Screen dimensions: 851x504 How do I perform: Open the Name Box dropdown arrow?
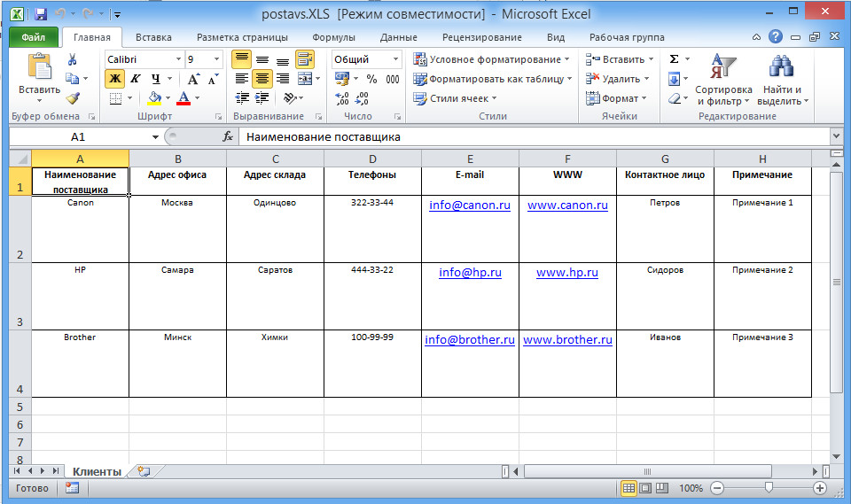[x=155, y=137]
